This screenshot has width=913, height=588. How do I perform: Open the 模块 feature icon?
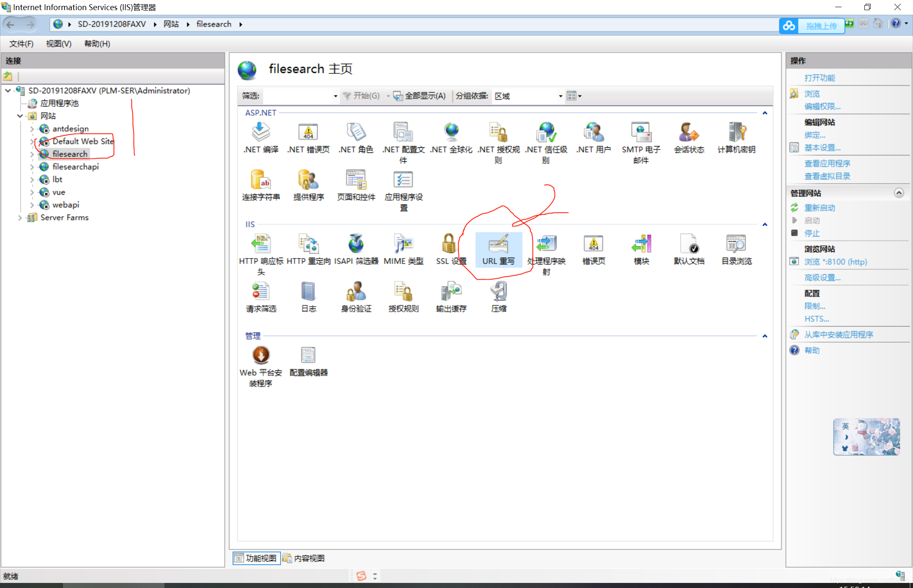(641, 249)
